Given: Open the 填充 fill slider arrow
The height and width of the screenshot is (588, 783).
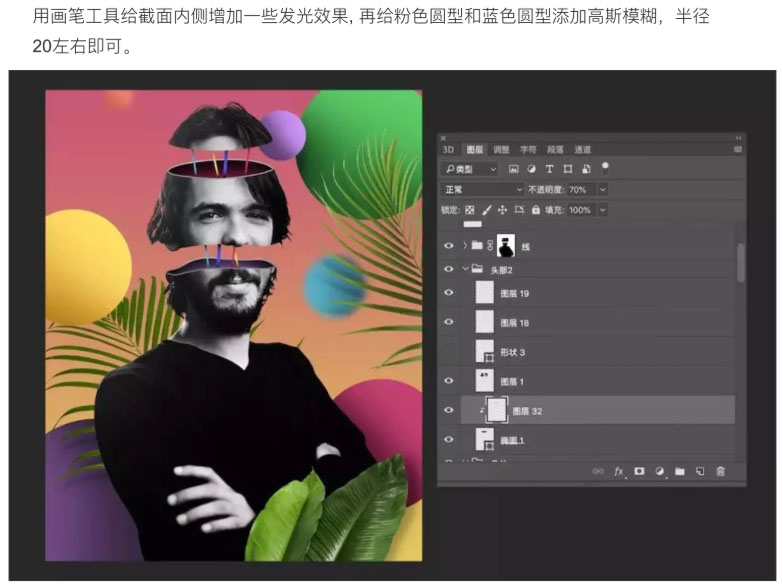Looking at the screenshot, I should (603, 210).
